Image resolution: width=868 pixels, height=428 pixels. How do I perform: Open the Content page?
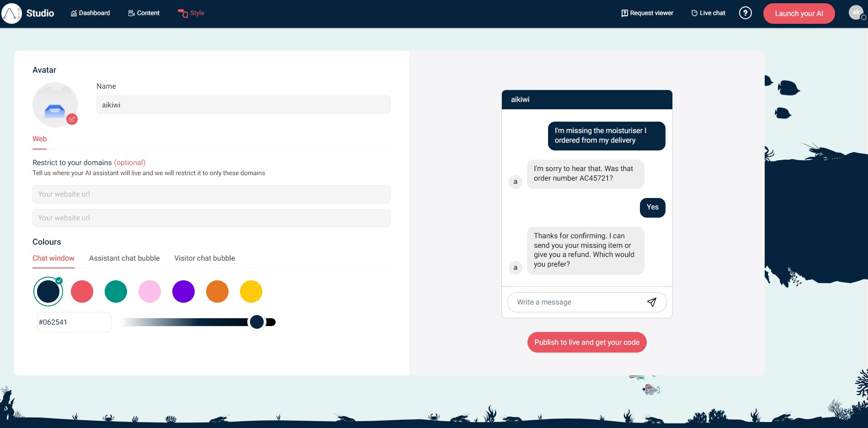(x=144, y=13)
